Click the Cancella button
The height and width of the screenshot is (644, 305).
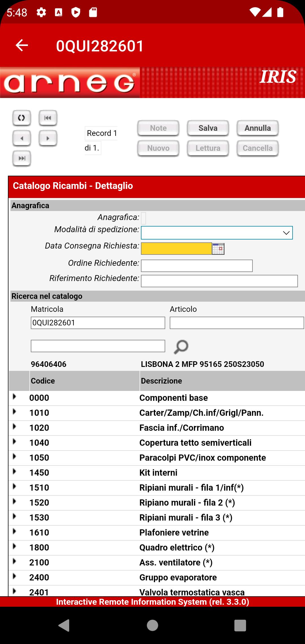click(258, 148)
